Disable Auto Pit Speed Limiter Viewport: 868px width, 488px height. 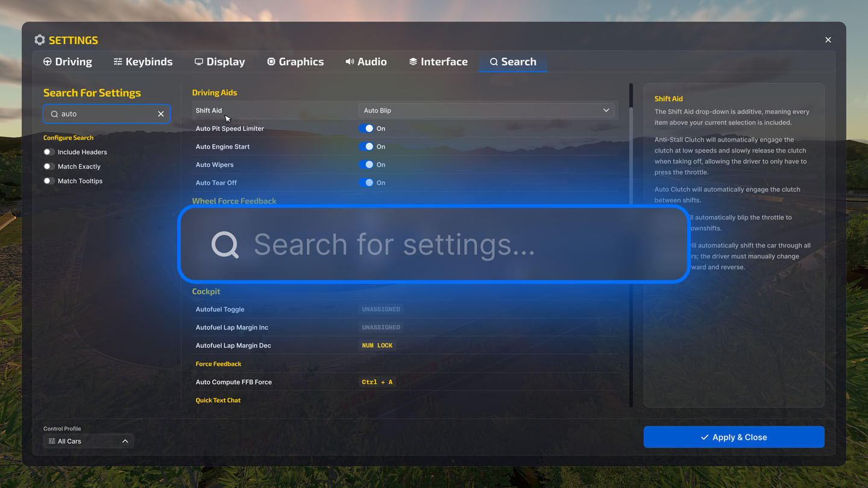[366, 128]
